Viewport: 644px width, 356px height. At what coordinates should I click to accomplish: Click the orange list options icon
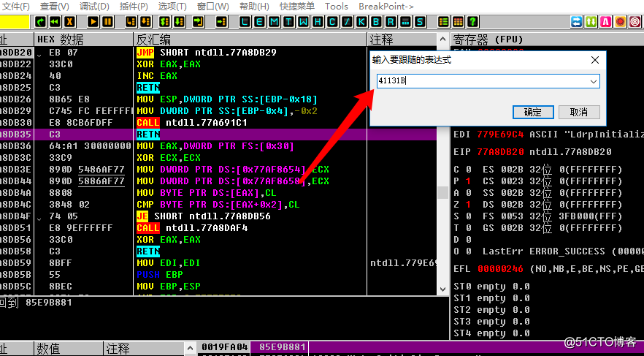(444, 22)
